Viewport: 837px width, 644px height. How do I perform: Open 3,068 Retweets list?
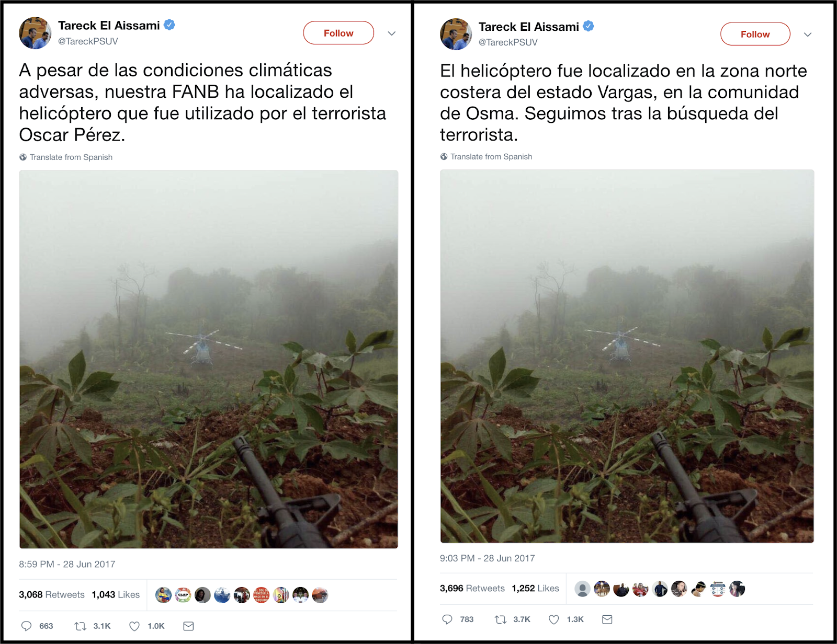[51, 595]
